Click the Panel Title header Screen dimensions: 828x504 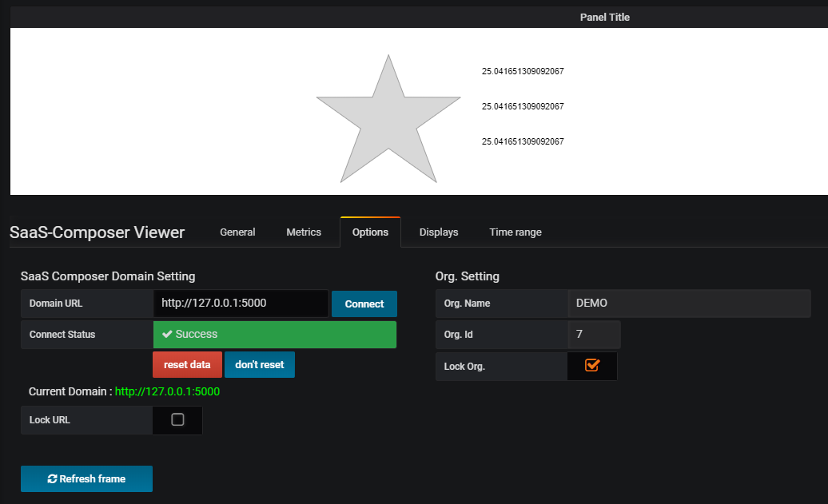tap(605, 18)
